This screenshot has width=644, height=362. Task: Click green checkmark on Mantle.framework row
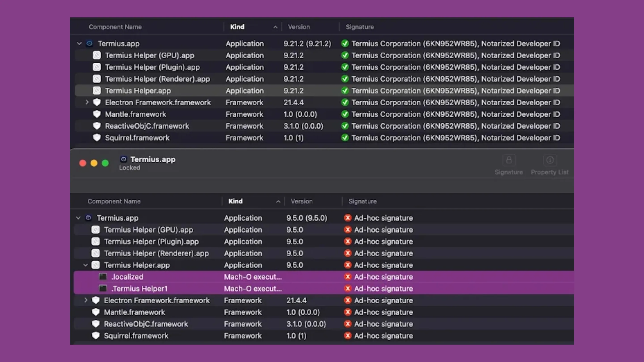(345, 114)
